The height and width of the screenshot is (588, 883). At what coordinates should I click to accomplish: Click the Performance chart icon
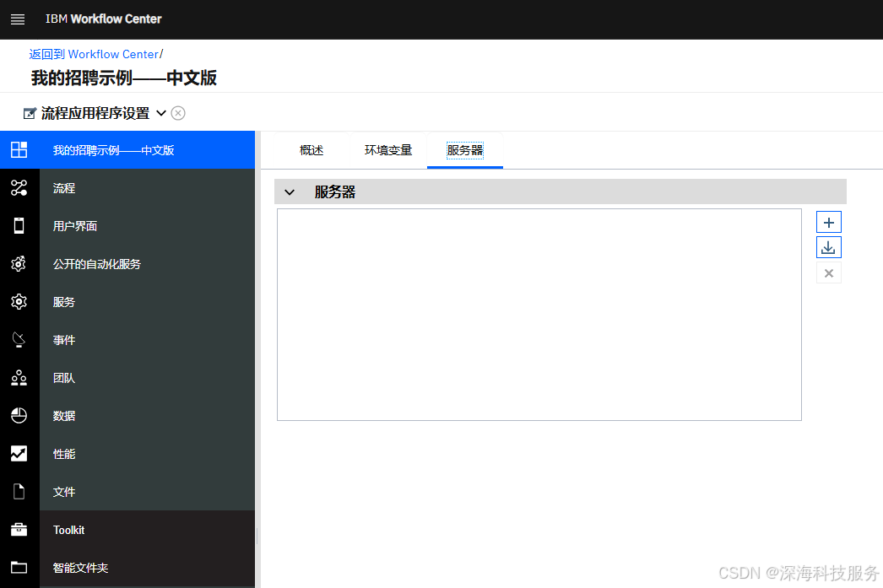pyautogui.click(x=19, y=454)
